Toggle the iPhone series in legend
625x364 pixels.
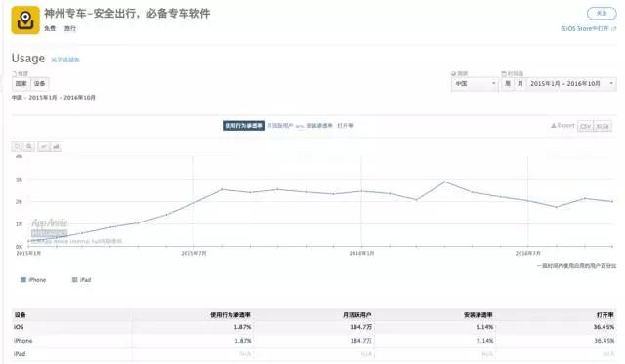click(x=33, y=280)
